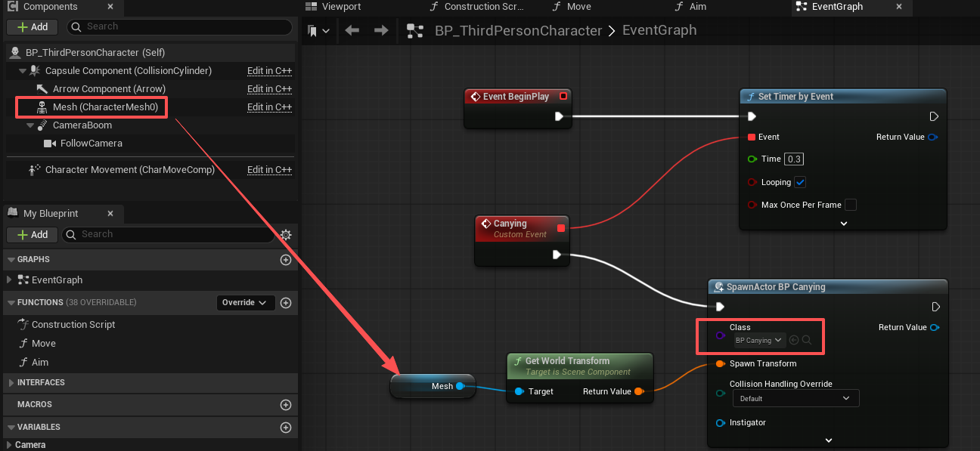This screenshot has height=451, width=980.
Task: Select FollowCamera in the component tree
Action: pos(91,144)
